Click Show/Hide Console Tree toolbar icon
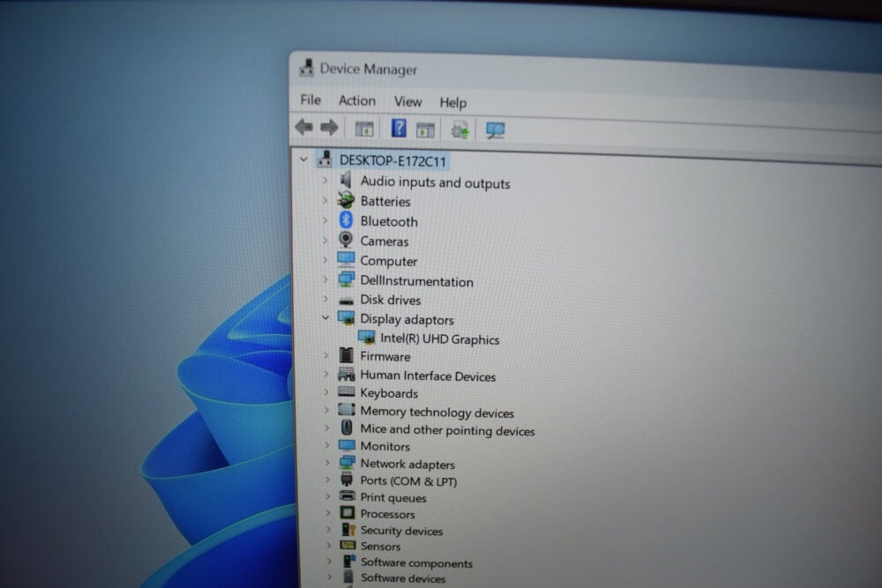This screenshot has height=588, width=882. point(364,129)
